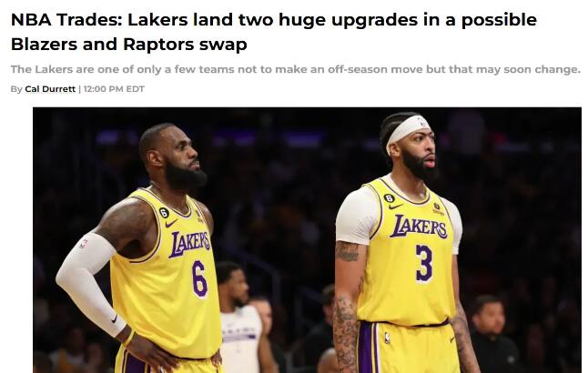Click author name Cal Durrett
This screenshot has height=373, width=588.
[50, 89]
